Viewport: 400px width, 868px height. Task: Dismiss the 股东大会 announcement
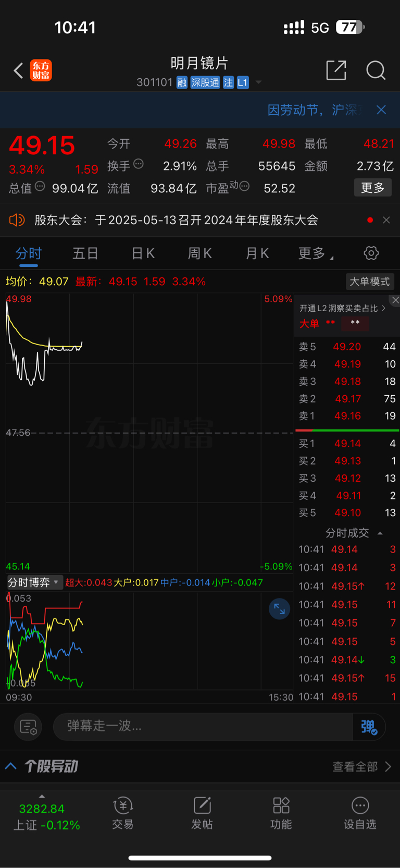[386, 220]
